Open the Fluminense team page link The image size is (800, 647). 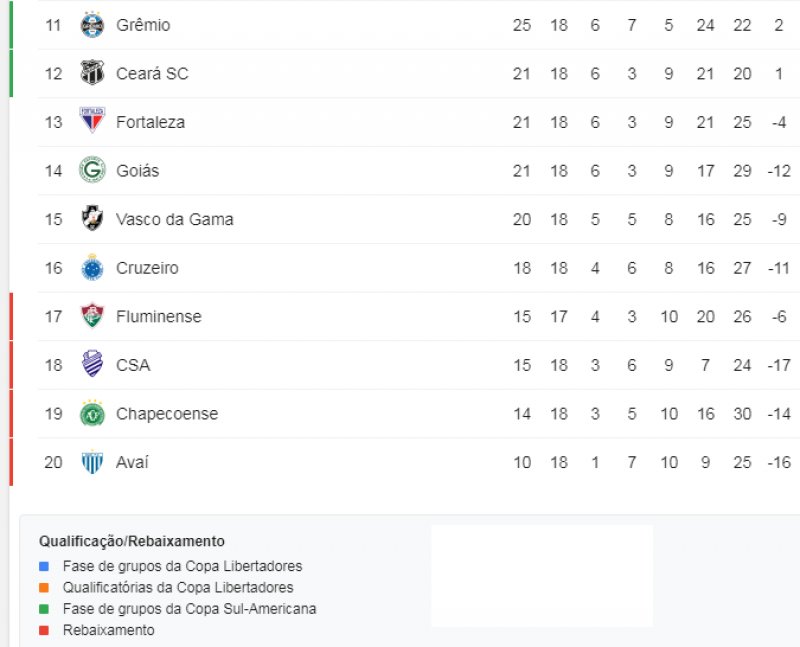[x=159, y=316]
